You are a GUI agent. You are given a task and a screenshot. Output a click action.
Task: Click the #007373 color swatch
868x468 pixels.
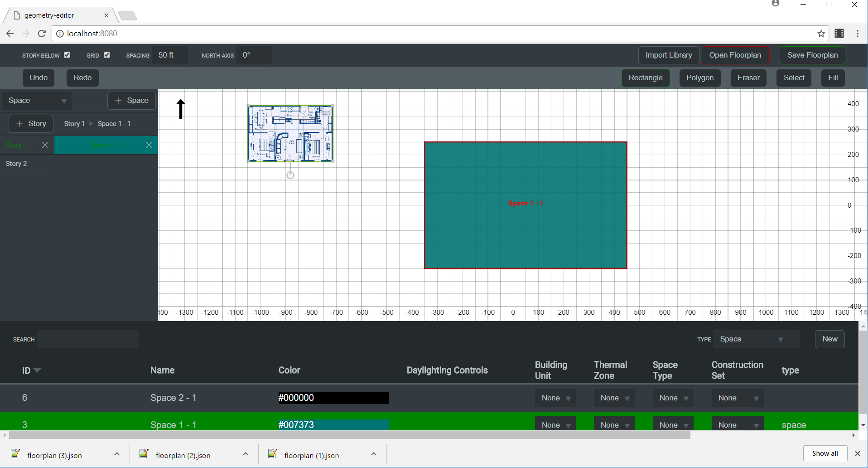(333, 424)
